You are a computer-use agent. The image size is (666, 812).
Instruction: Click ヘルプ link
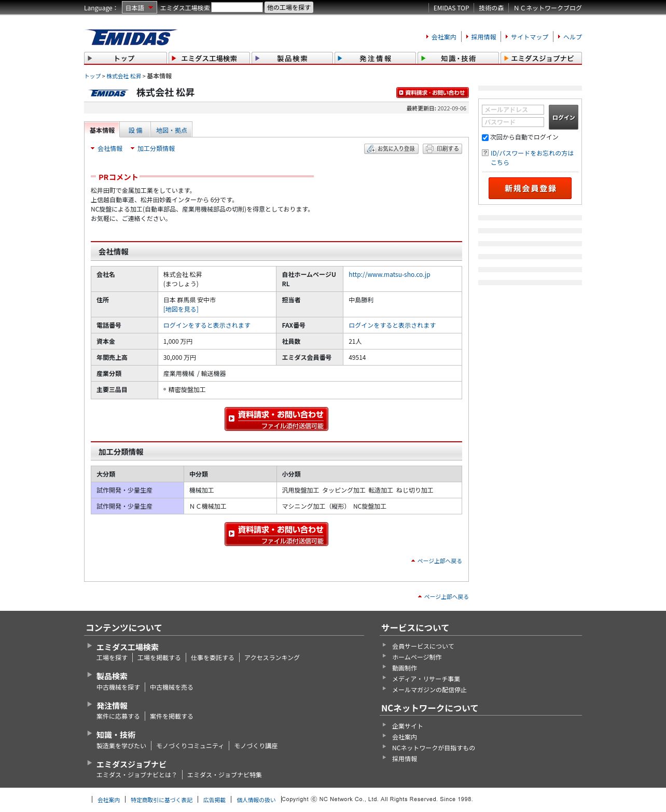[x=573, y=37]
